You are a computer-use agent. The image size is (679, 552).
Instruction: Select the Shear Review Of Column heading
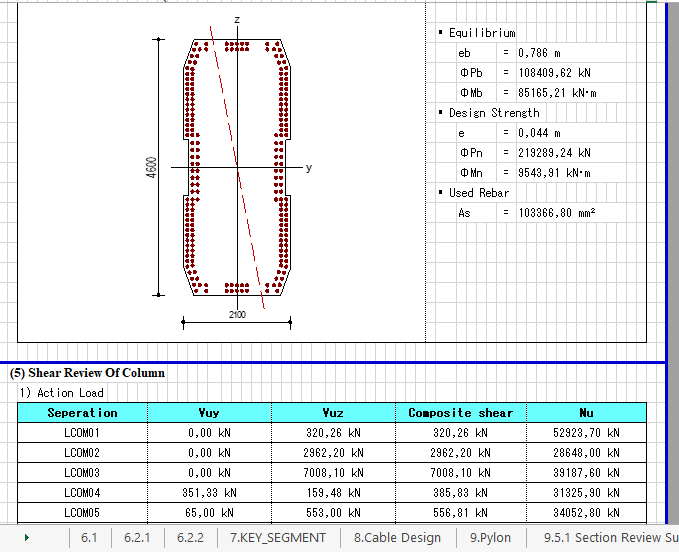pyautogui.click(x=87, y=373)
